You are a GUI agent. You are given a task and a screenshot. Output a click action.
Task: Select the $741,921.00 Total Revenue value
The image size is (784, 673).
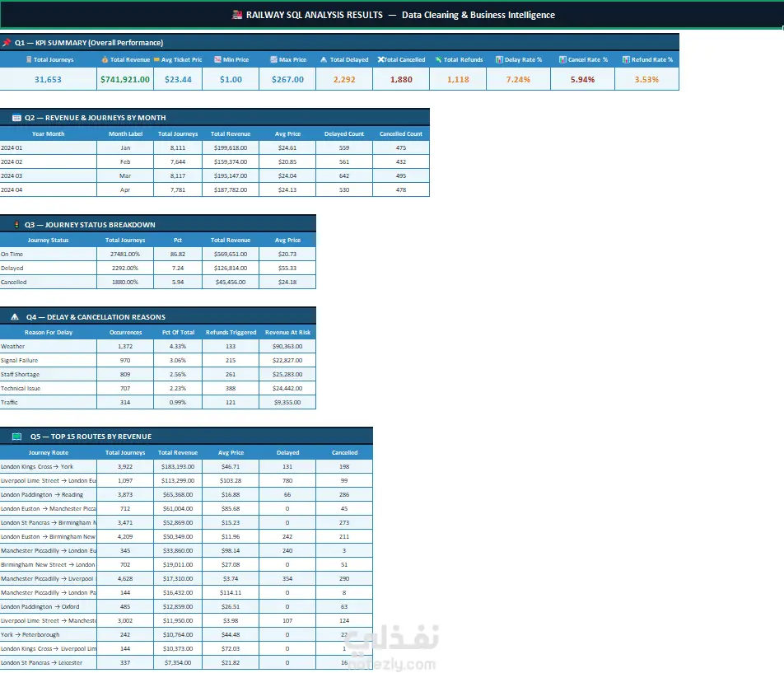point(125,80)
